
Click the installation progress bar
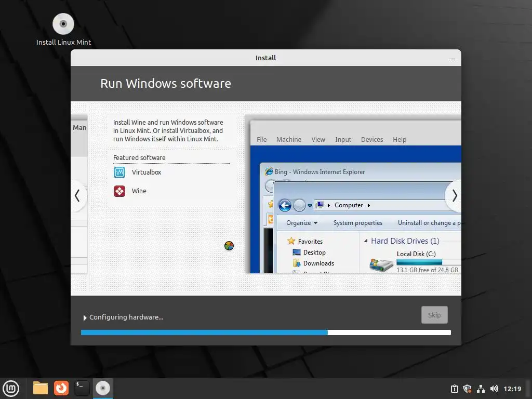266,332
